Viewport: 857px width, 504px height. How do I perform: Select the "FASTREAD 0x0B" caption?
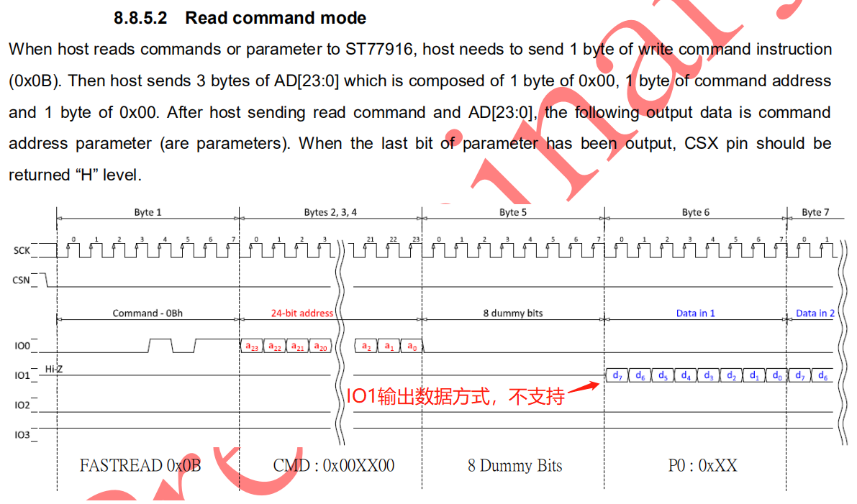click(x=140, y=465)
